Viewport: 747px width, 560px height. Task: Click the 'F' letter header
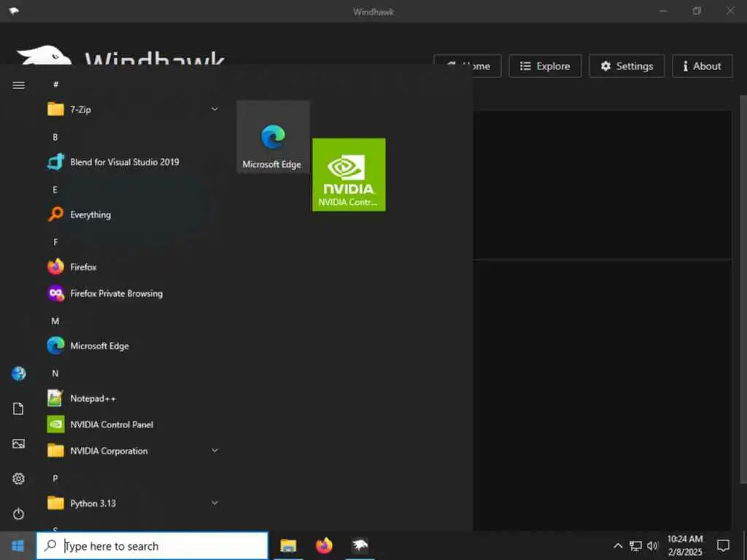click(x=55, y=242)
